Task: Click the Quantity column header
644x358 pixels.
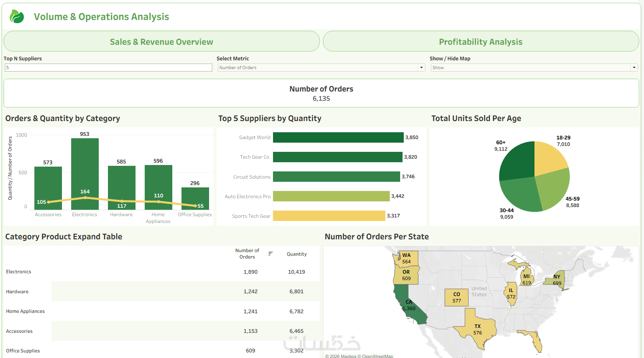Action: [x=297, y=254]
